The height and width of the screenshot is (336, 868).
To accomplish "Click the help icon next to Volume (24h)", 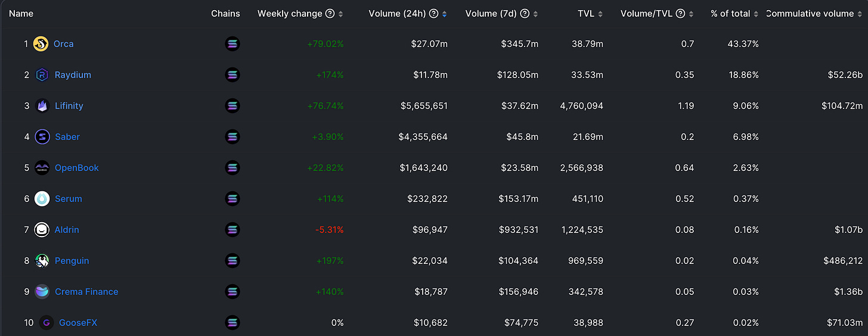I will pos(433,13).
